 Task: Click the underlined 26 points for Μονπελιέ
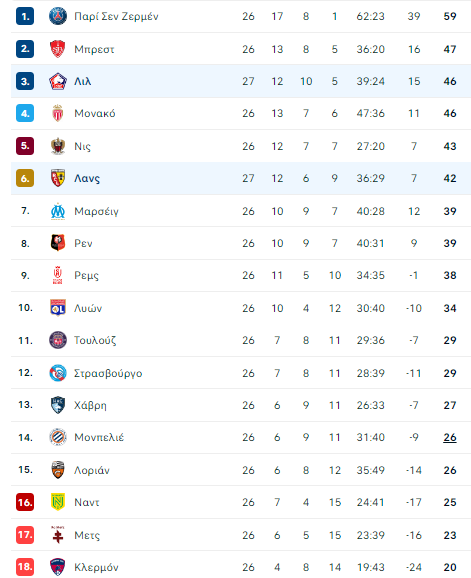tap(450, 438)
